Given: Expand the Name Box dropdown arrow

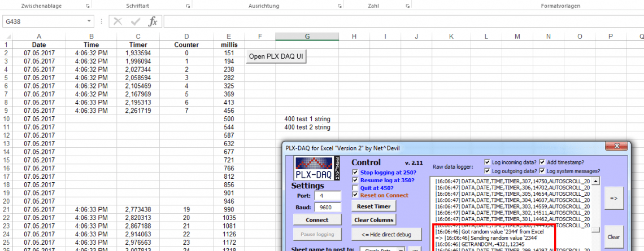Looking at the screenshot, I should [89, 21].
